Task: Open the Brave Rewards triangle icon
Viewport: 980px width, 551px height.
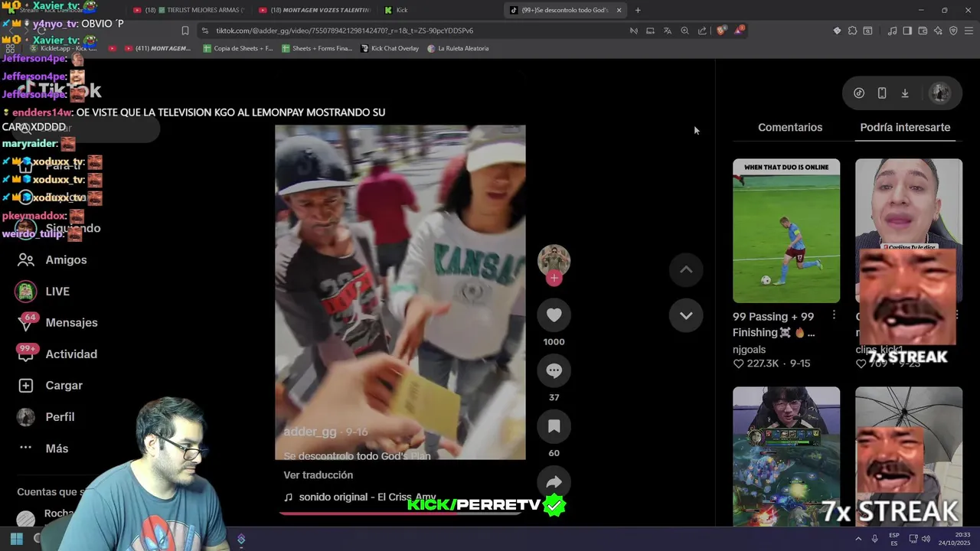Action: [x=739, y=31]
